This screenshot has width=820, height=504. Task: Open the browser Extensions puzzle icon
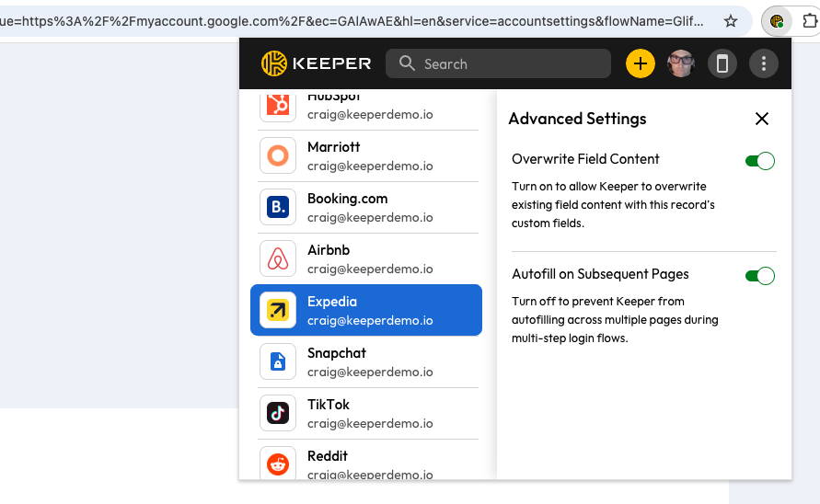[x=811, y=20]
